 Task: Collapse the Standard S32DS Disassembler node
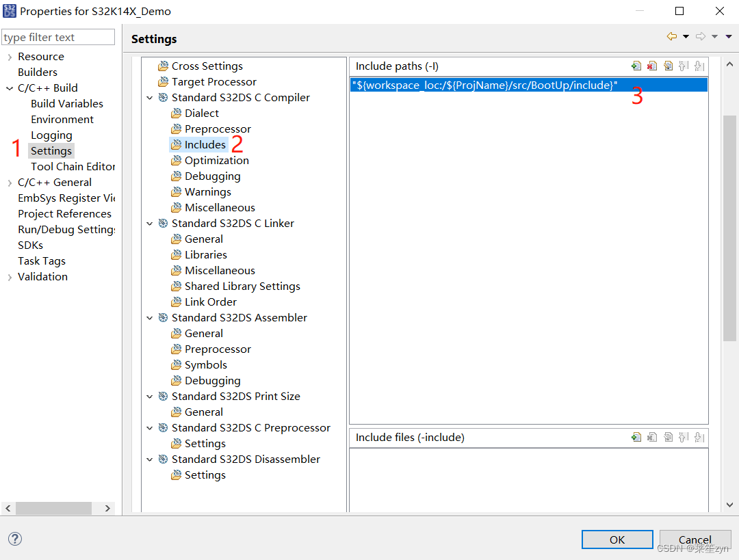click(x=150, y=459)
